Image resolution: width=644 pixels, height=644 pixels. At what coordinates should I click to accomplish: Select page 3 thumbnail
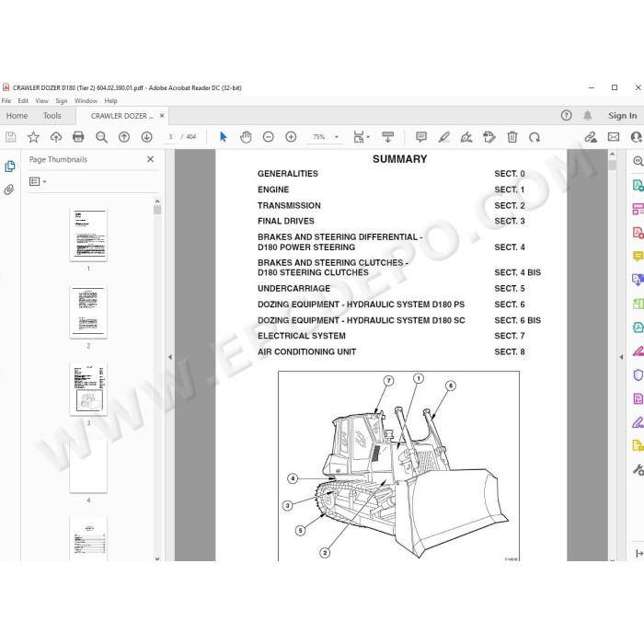pos(88,389)
